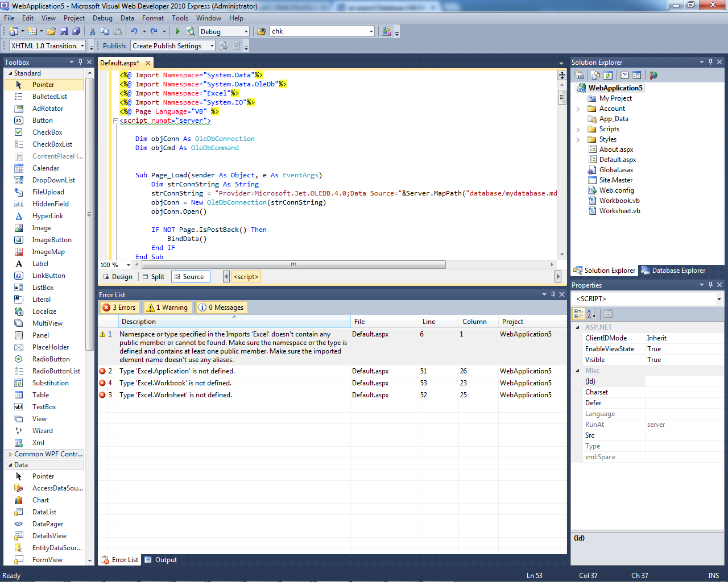728x582 pixels.
Task: Click the Toolbox vertical scrollbar thumb
Action: (x=89, y=214)
